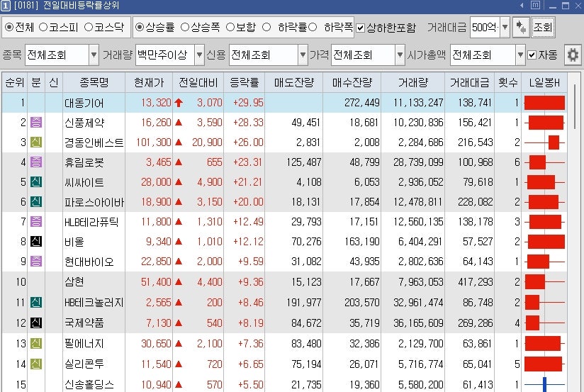Click the L일봉H column header
Image resolution: width=584 pixels, height=392 pixels.
tap(544, 82)
